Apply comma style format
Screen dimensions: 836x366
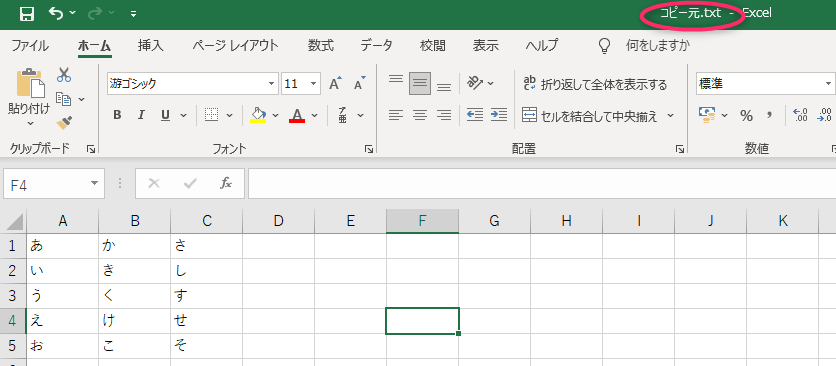(x=769, y=115)
